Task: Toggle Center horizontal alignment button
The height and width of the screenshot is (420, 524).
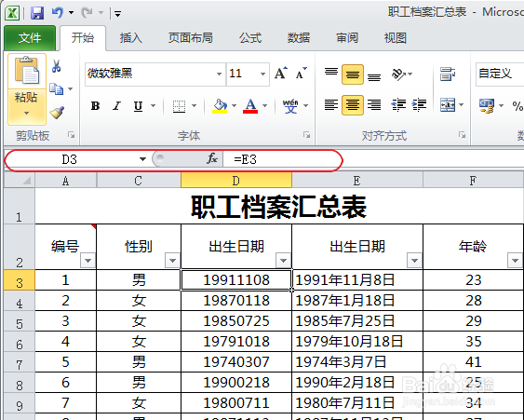Action: click(x=353, y=105)
